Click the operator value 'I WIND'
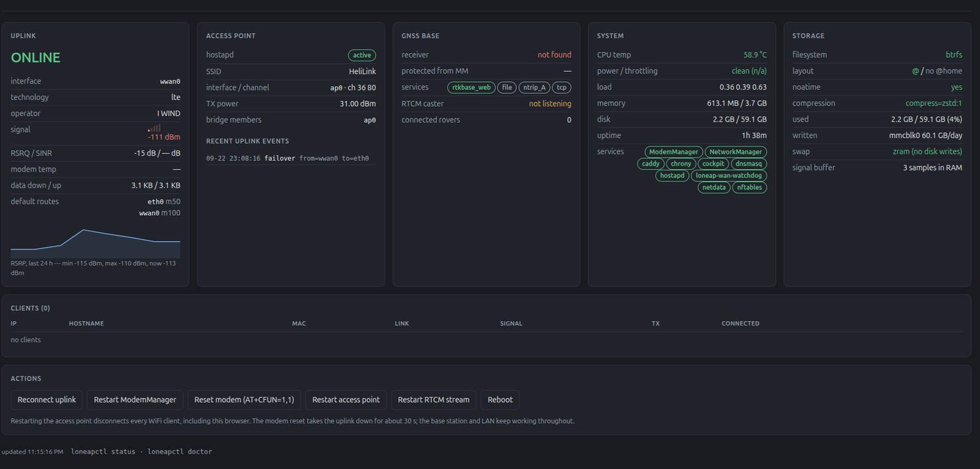The image size is (980, 469). click(x=168, y=113)
